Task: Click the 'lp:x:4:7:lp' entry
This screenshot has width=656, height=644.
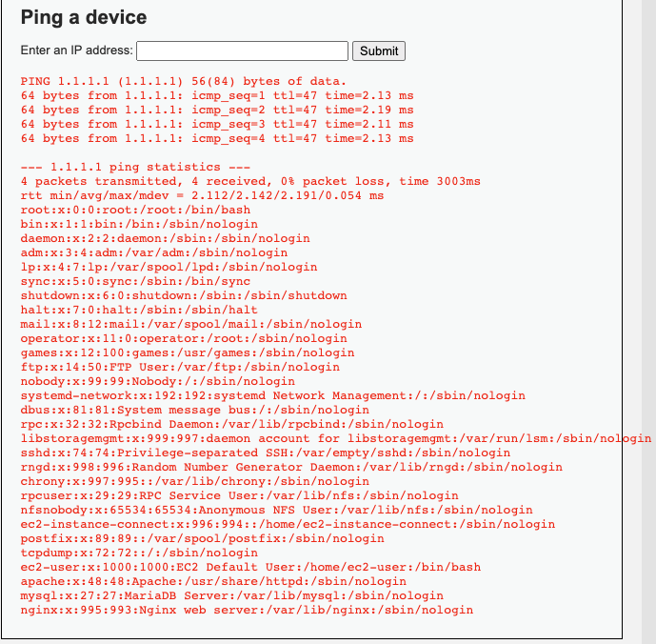Action: pyautogui.click(x=169, y=267)
